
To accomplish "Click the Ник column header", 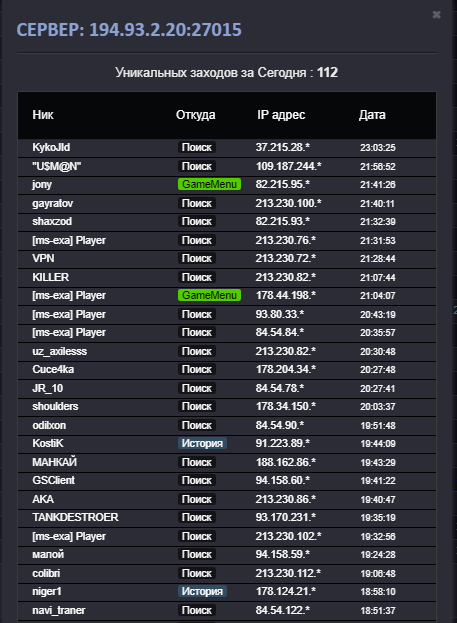I will 43,115.
